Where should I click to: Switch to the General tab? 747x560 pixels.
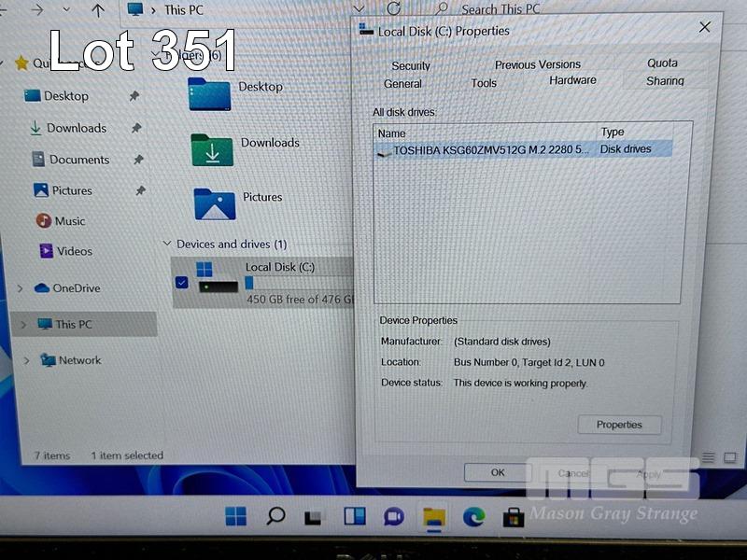tap(402, 84)
